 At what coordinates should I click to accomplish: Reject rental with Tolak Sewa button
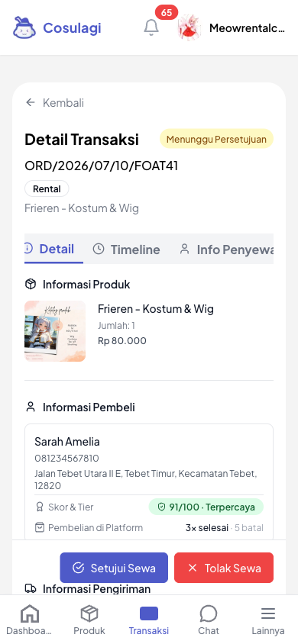224,568
